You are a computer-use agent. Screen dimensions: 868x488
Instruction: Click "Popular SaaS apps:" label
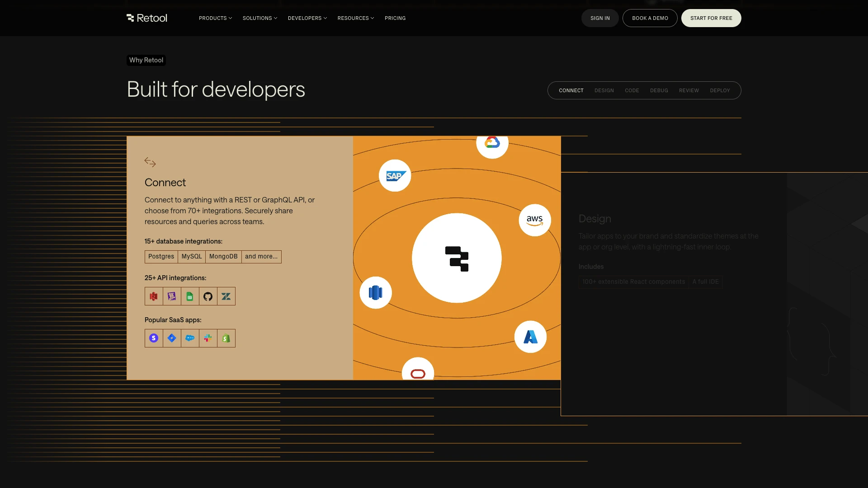pos(173,320)
